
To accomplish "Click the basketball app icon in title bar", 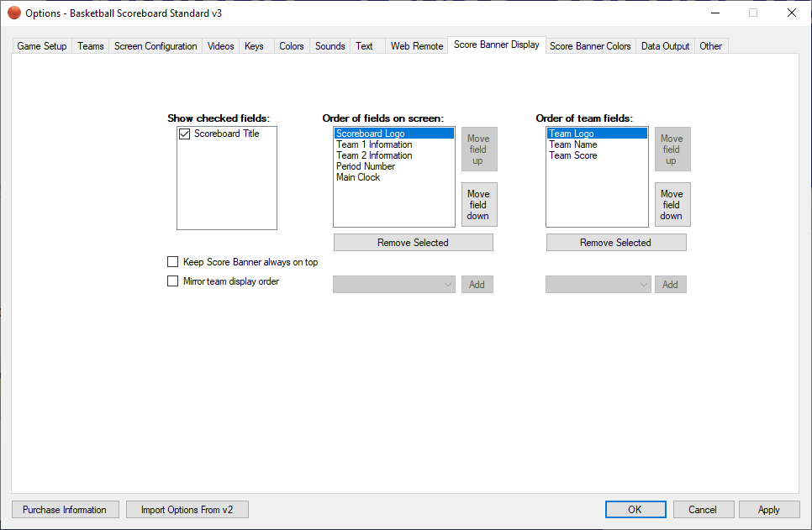I will pyautogui.click(x=13, y=13).
